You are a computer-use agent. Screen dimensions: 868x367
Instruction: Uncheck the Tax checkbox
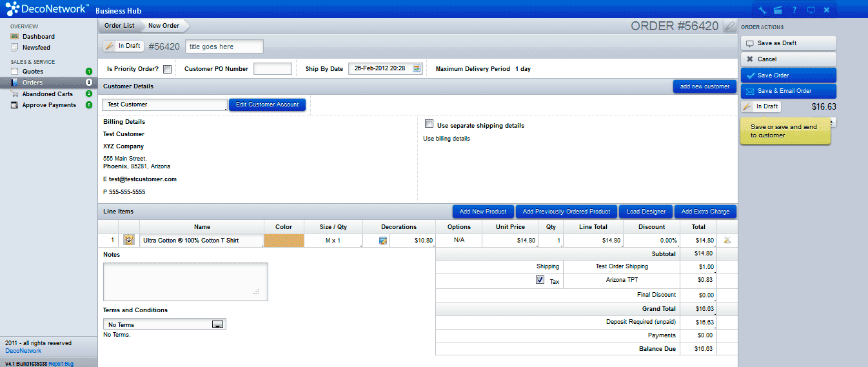(x=540, y=281)
